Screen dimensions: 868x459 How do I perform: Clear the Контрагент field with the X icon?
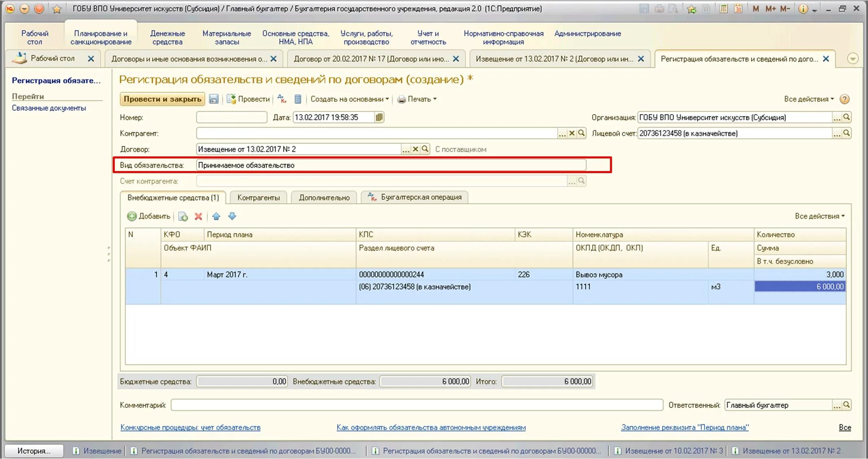click(572, 133)
